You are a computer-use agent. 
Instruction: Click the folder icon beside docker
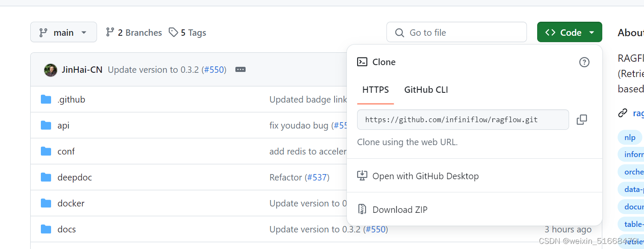[46, 203]
